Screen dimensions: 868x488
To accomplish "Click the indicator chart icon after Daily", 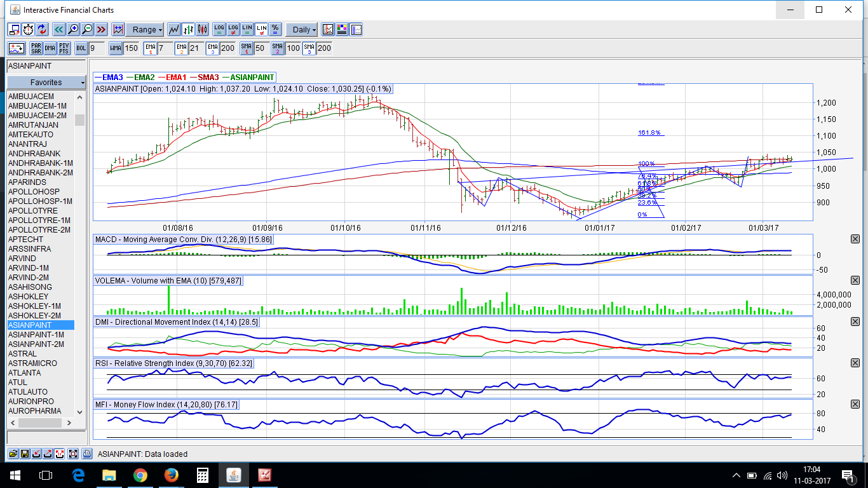I will tap(328, 30).
